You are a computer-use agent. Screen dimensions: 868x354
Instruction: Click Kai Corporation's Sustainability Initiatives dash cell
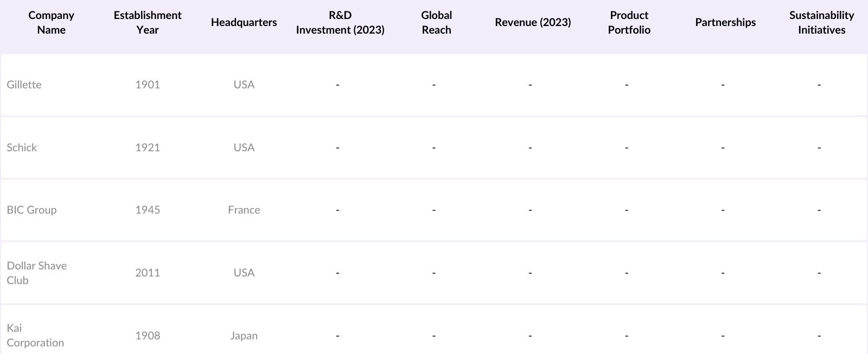pos(819,336)
